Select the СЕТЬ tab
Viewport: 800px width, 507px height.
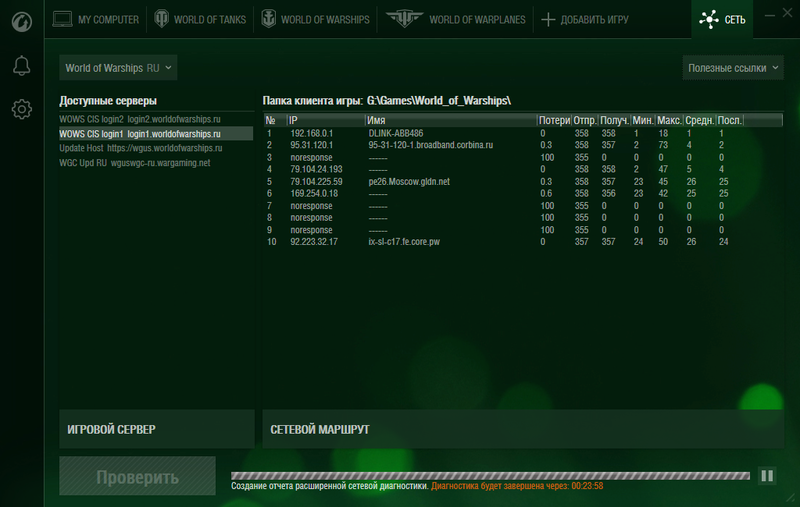click(722, 19)
